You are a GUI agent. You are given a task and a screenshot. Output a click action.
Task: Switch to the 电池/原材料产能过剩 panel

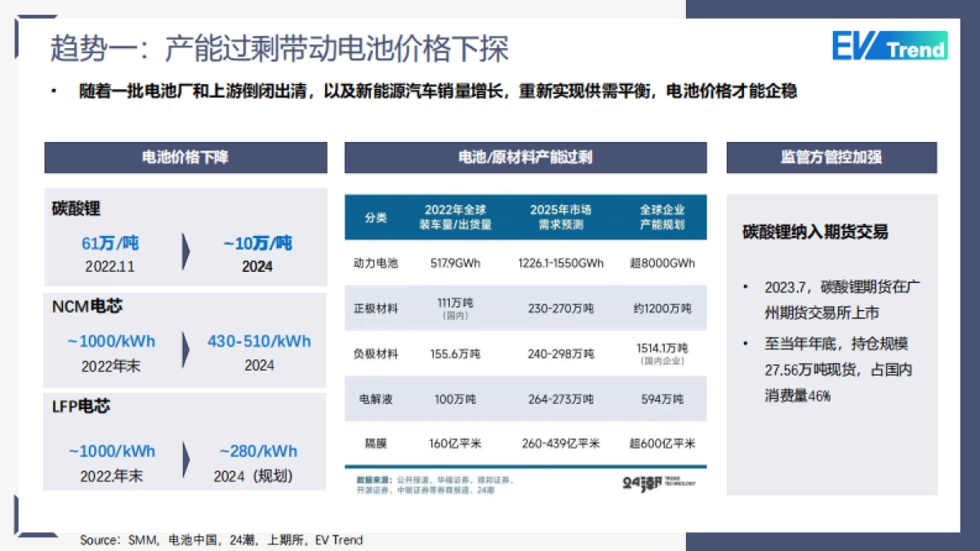click(527, 158)
